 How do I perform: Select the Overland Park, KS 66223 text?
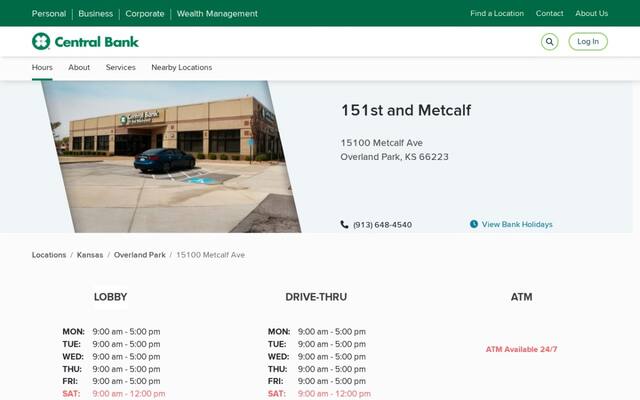pos(394,157)
